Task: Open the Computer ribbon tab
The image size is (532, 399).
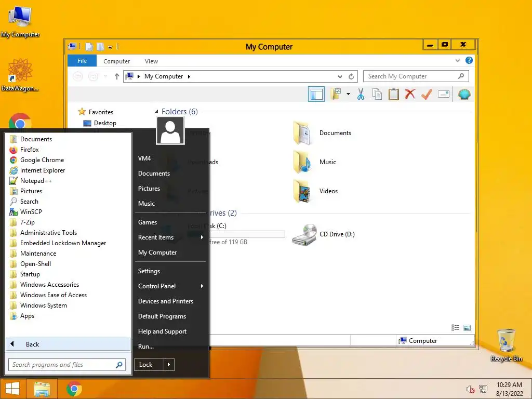Action: [117, 61]
